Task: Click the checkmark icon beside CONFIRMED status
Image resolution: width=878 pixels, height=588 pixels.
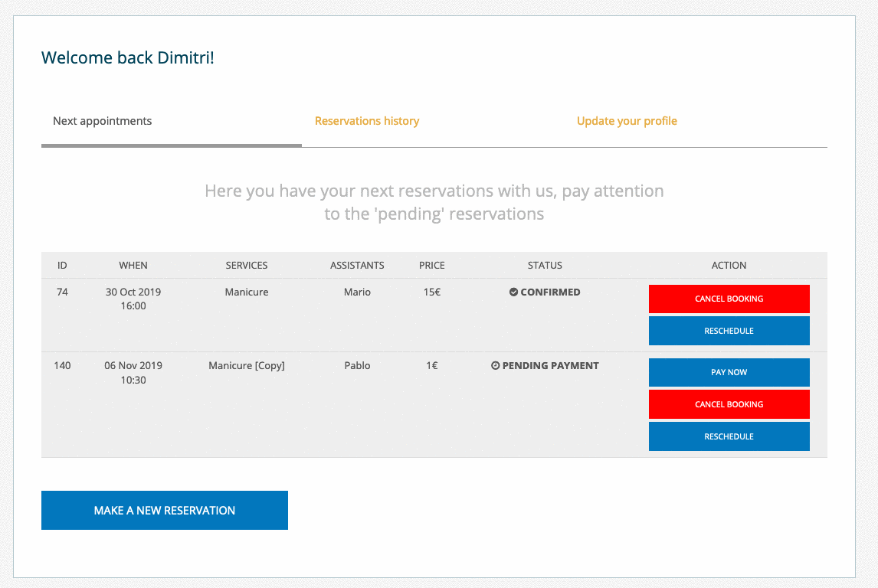Action: point(514,292)
